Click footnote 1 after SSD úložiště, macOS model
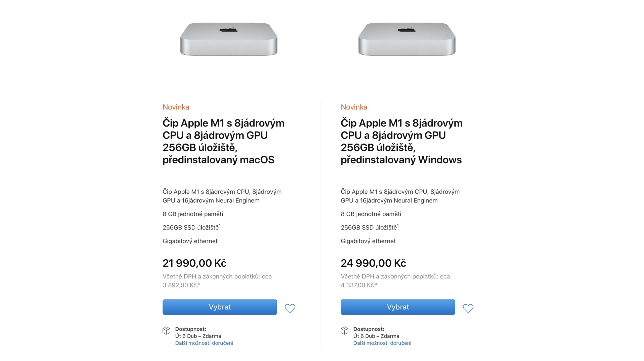Image resolution: width=644 pixels, height=361 pixels. tap(220, 225)
